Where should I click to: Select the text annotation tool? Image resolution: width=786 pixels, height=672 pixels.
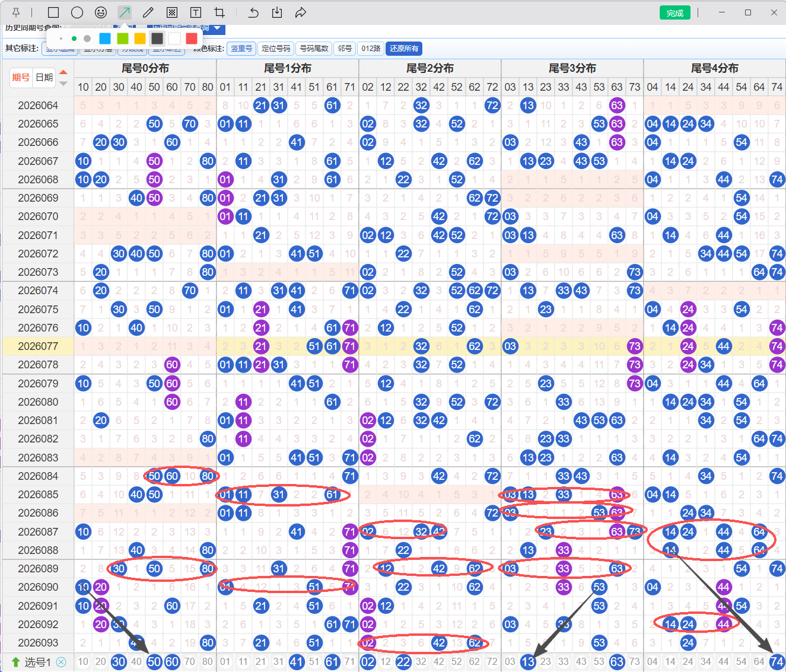point(195,12)
